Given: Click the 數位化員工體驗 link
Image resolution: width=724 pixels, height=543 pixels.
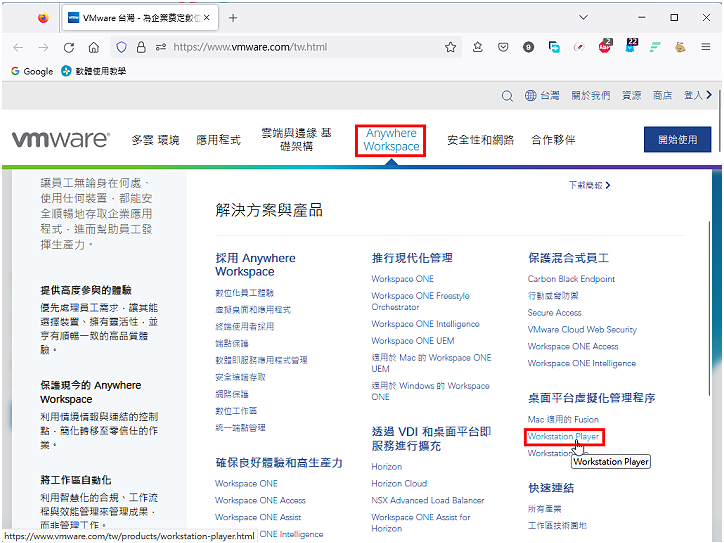Looking at the screenshot, I should coord(245,293).
